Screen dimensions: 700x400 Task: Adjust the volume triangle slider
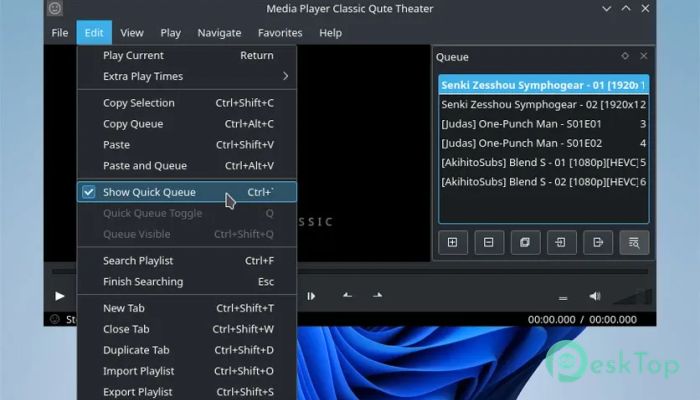(632, 297)
